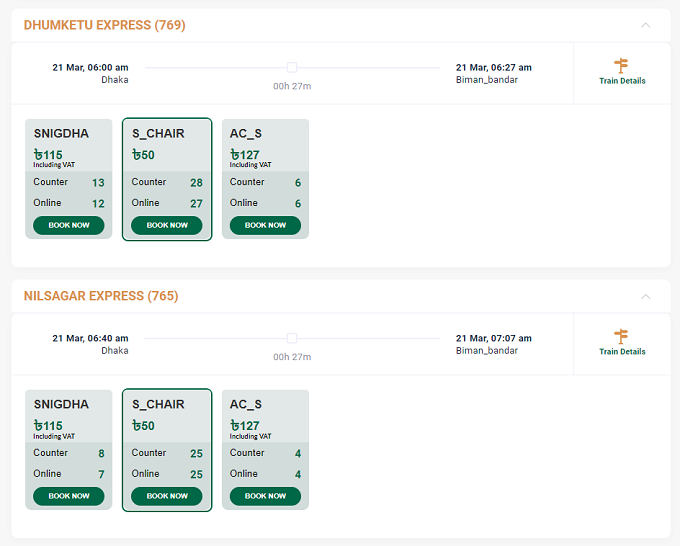Click the NILSAGAR EXPRESS (765) title

pos(101,296)
